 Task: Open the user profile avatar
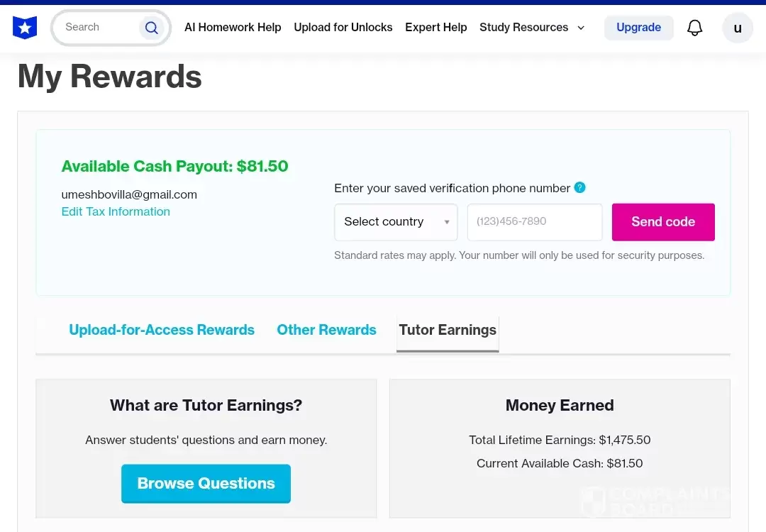pyautogui.click(x=738, y=28)
